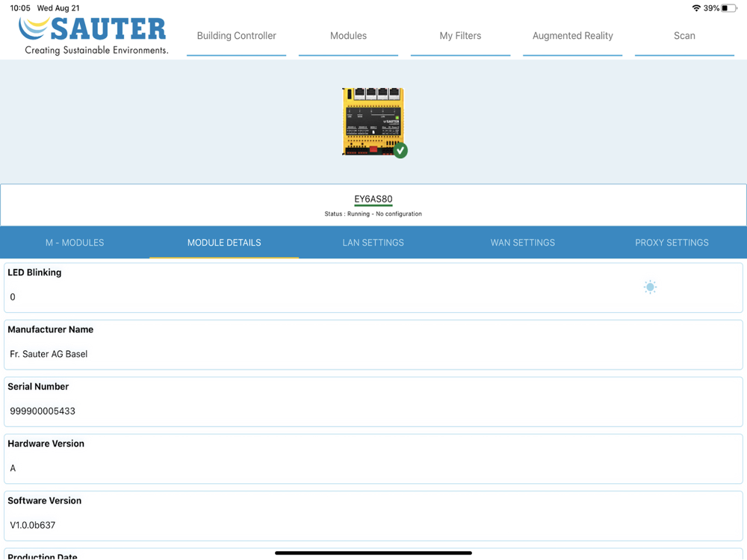Open the Building Controller tab

(x=236, y=36)
